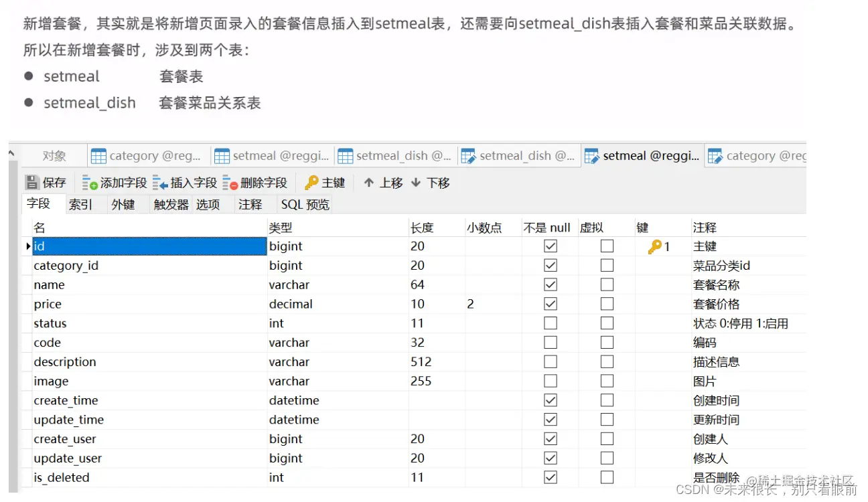Click the length value 64
Screen dimensions: 868x502
(x=418, y=285)
